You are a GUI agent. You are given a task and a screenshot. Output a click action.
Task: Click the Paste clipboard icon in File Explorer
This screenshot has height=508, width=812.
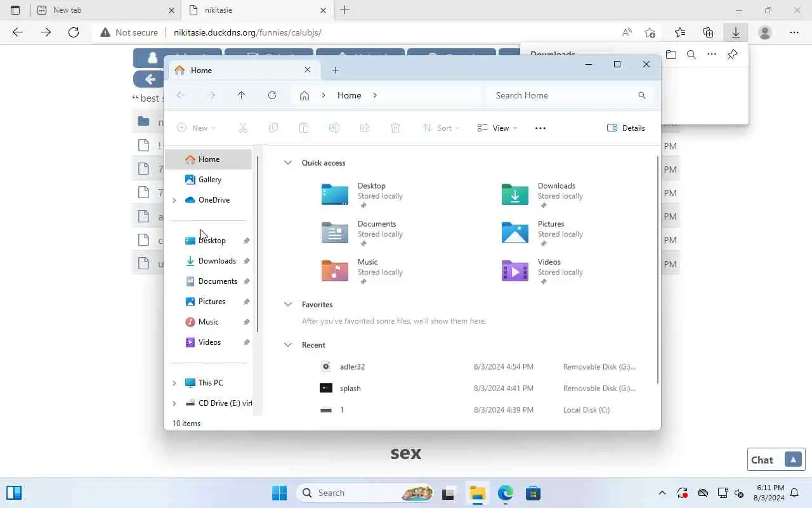[304, 128]
